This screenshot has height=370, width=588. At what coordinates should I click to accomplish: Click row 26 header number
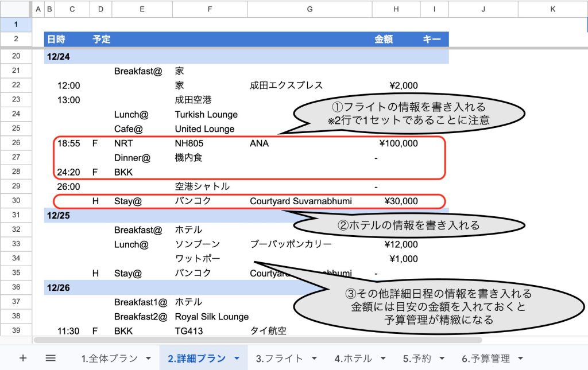(16, 143)
